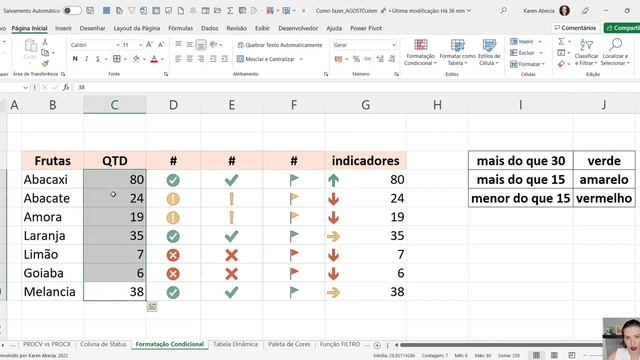
Task: Add a new sheet with plus icon
Action: 377,345
